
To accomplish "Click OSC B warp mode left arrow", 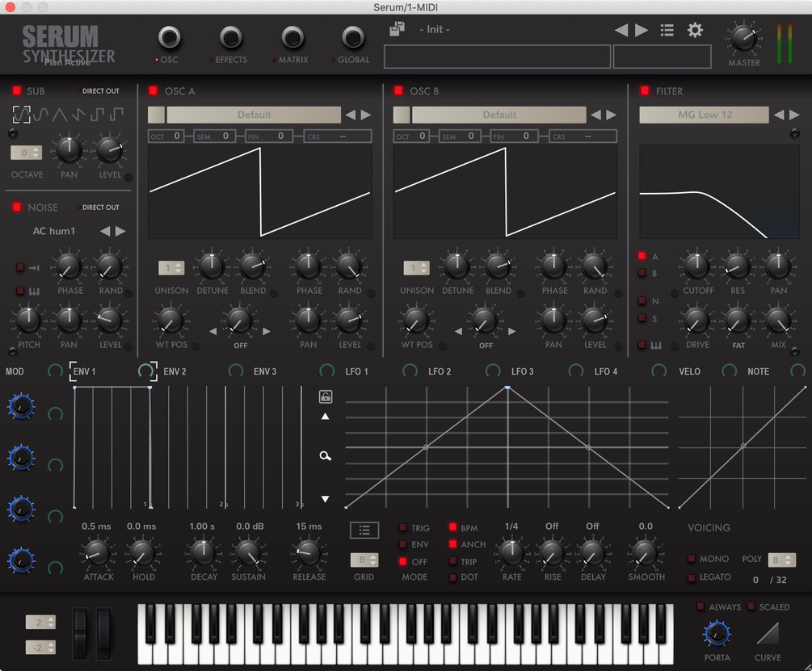I will point(458,331).
